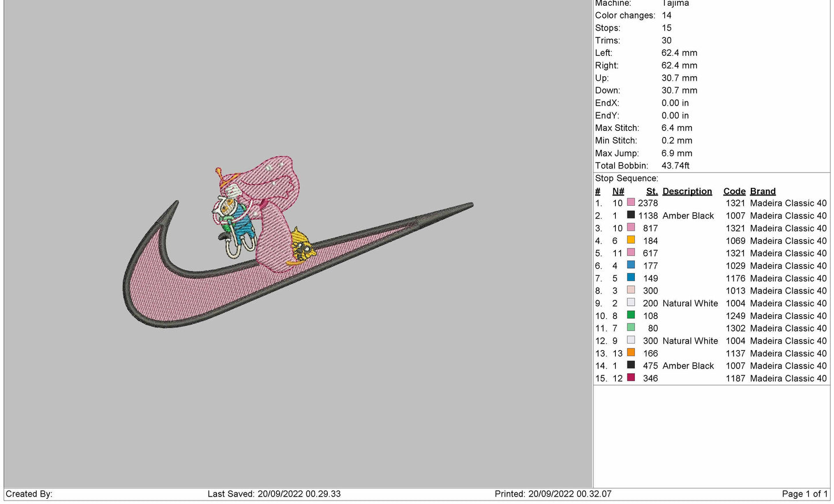Click the Description column header
The height and width of the screenshot is (504, 834).
coord(687,191)
